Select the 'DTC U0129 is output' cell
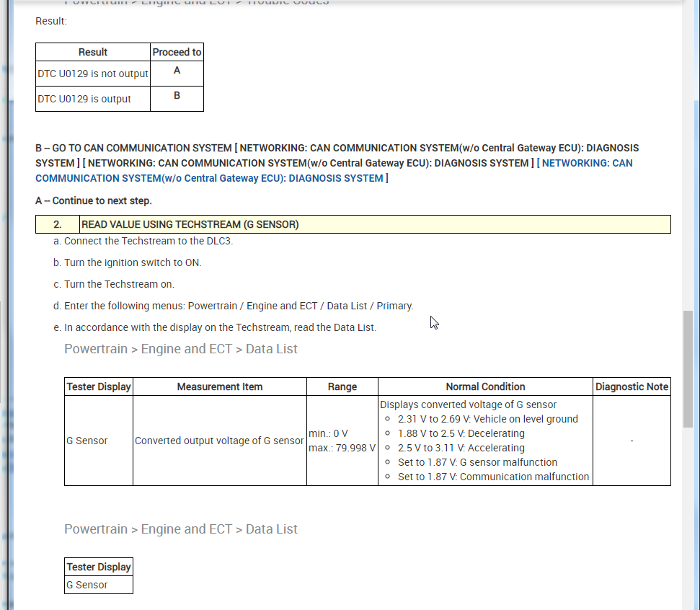This screenshot has height=610, width=700. pyautogui.click(x=93, y=99)
